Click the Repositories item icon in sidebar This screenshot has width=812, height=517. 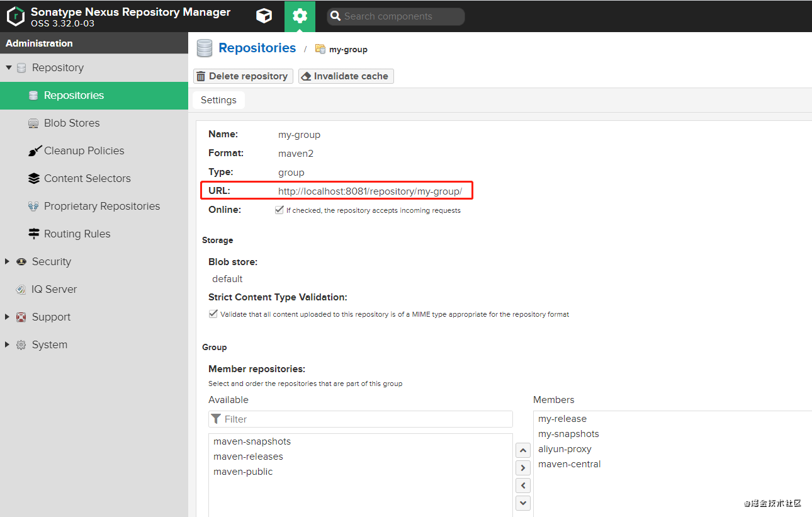pyautogui.click(x=34, y=96)
